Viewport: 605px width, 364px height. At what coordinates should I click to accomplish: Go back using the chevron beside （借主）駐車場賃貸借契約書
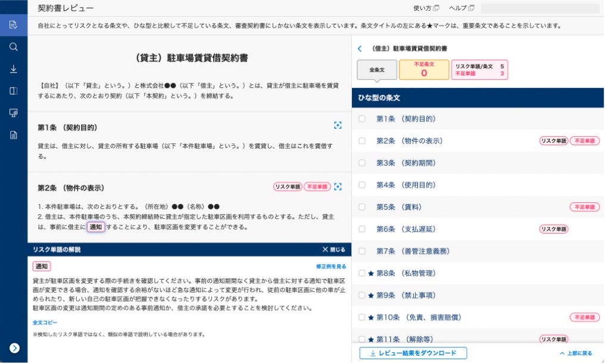(x=360, y=49)
